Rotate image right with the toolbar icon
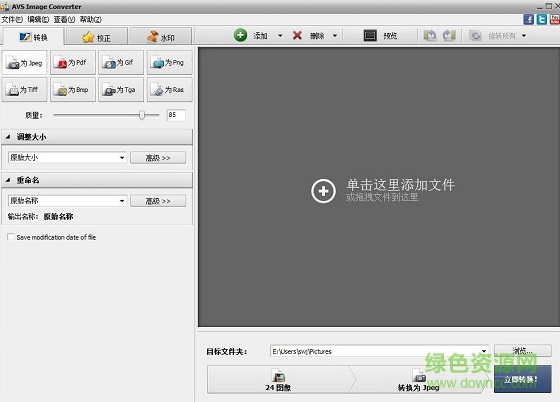560x402 pixels. point(449,35)
